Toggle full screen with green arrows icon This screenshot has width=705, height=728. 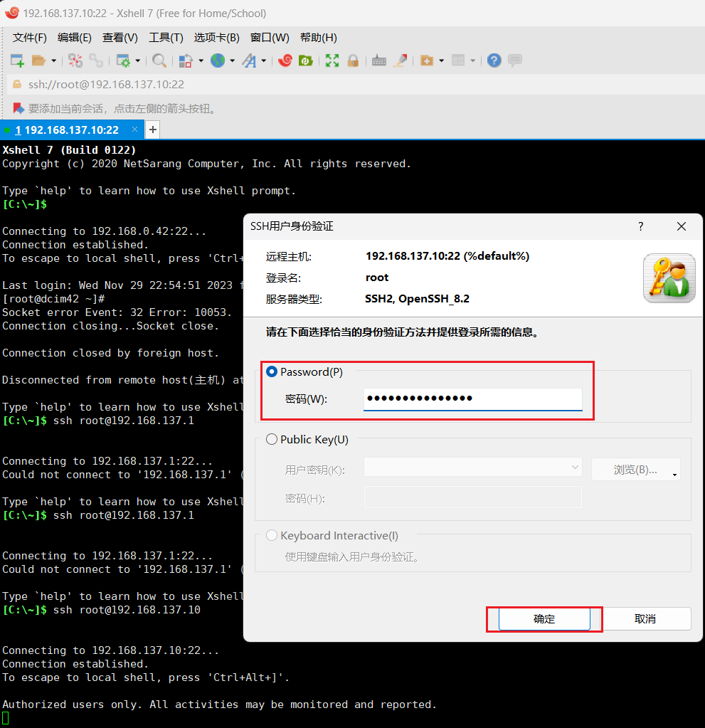click(332, 60)
